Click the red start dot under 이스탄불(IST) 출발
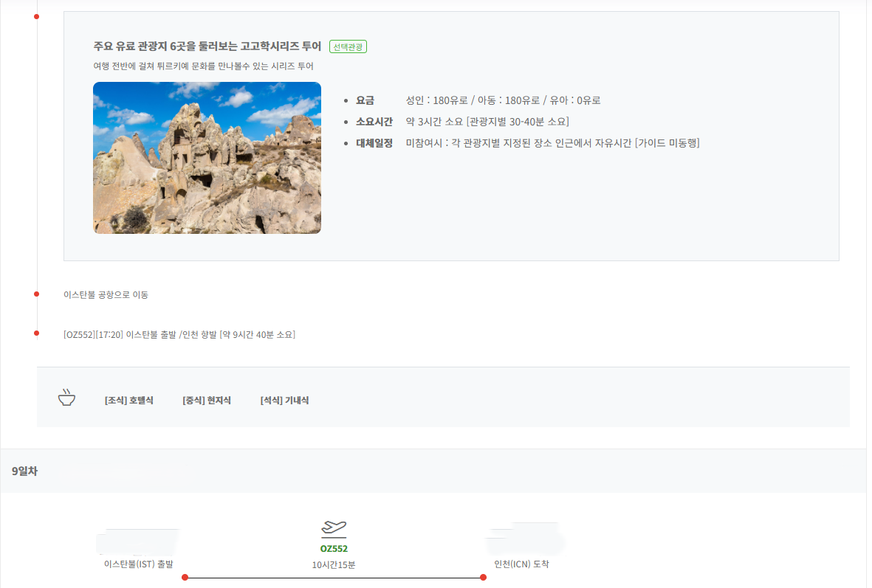The height and width of the screenshot is (588, 872). [x=185, y=578]
